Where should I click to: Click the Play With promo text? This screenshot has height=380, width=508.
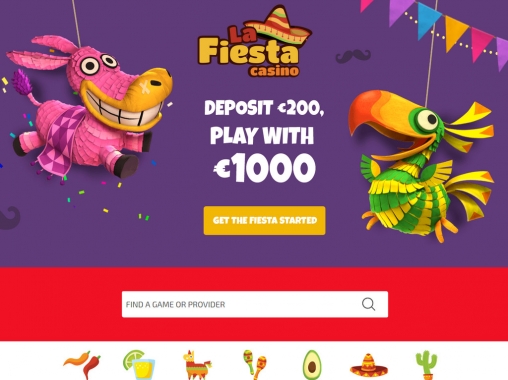click(x=262, y=135)
